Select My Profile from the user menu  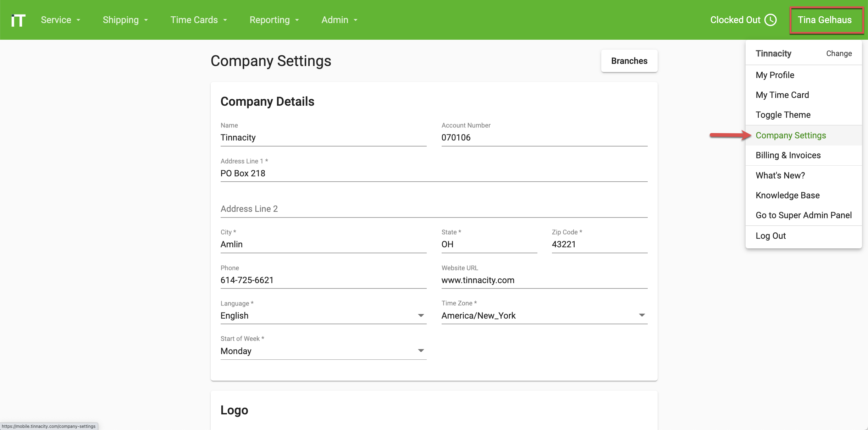click(775, 75)
